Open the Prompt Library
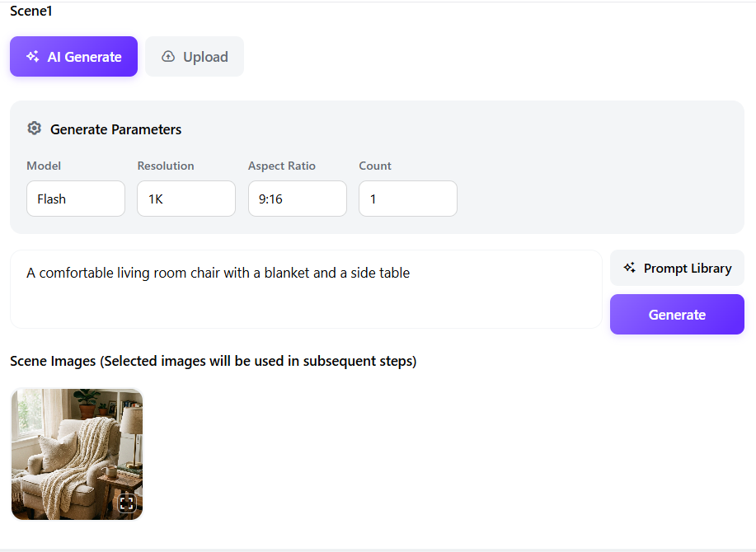The height and width of the screenshot is (552, 756). point(677,268)
